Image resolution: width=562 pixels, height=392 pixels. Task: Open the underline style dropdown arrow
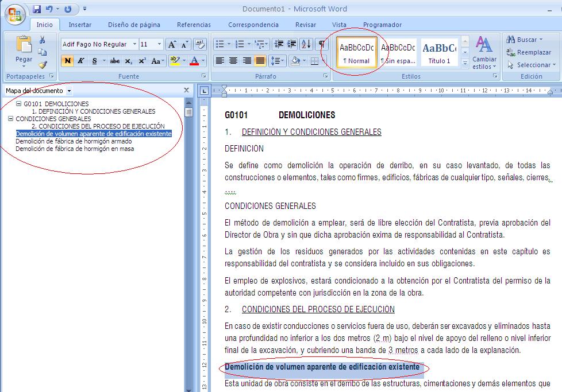(x=104, y=61)
